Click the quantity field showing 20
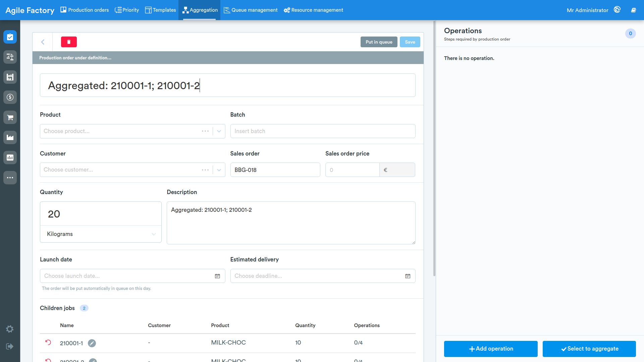 click(101, 214)
